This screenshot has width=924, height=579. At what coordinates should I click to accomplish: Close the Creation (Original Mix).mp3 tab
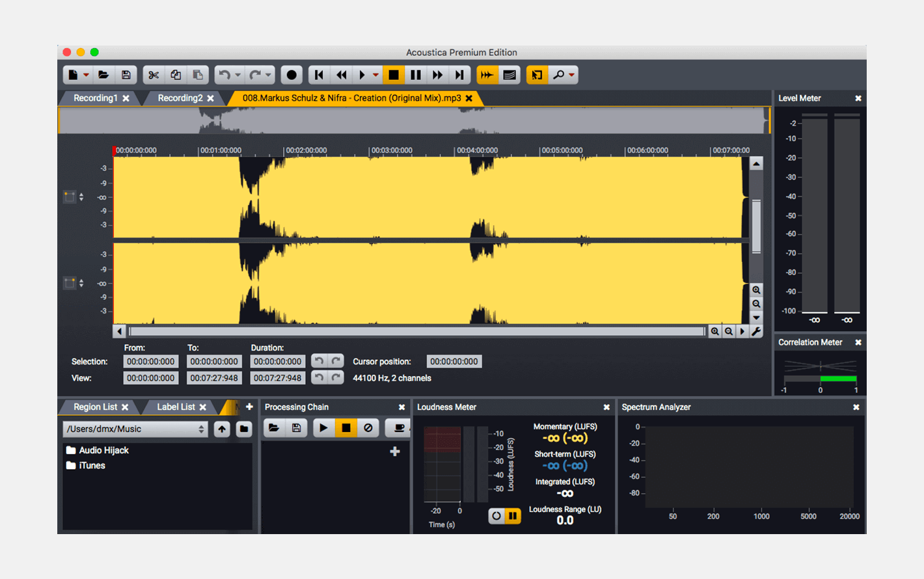[x=469, y=98]
